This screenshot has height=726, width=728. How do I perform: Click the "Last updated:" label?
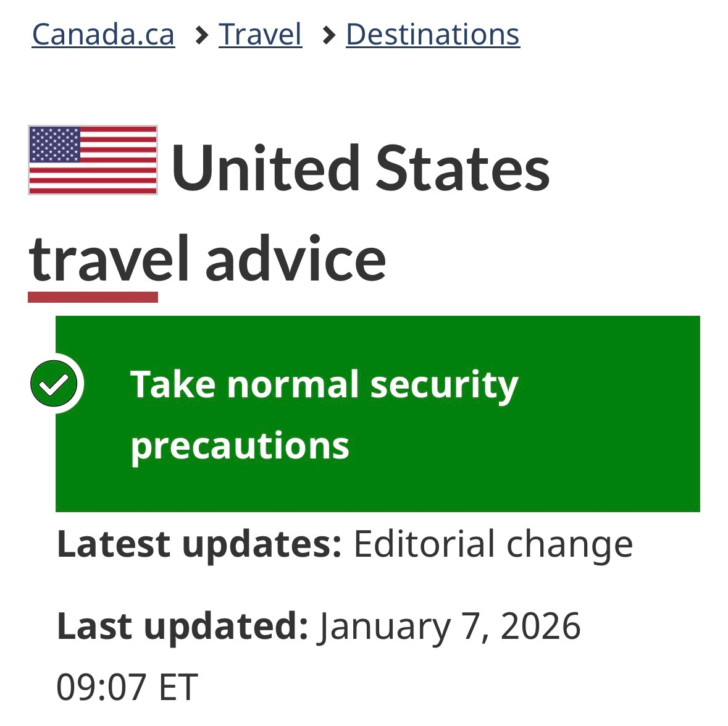point(182,626)
